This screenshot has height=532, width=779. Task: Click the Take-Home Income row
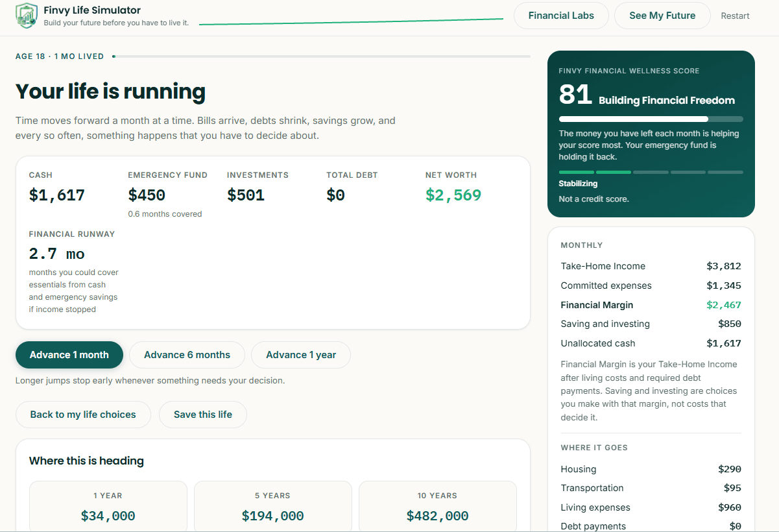[x=651, y=266]
